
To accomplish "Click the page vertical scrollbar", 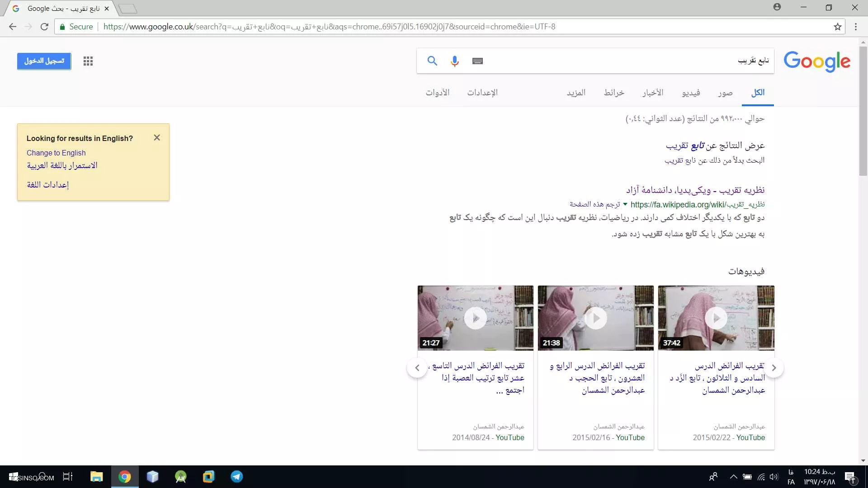I will pos(863,111).
